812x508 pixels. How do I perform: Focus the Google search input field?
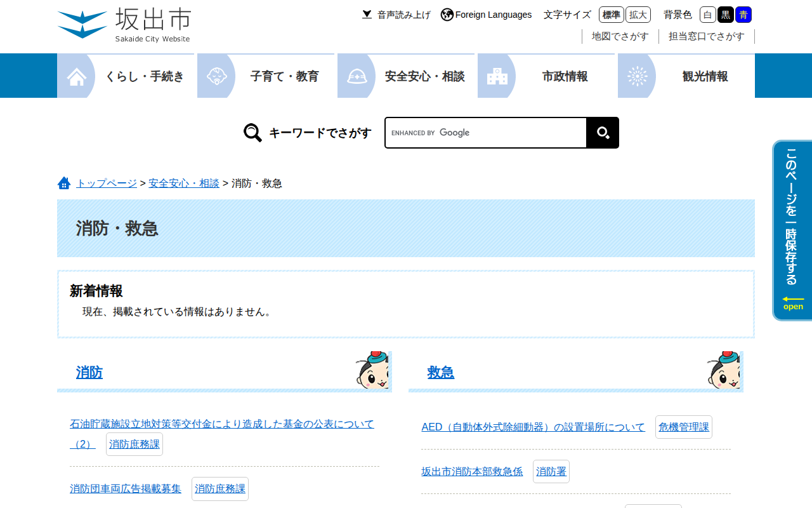coord(486,133)
